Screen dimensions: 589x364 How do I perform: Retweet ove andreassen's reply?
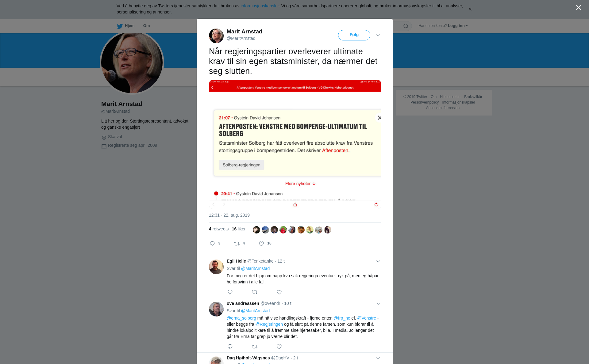[255, 347]
